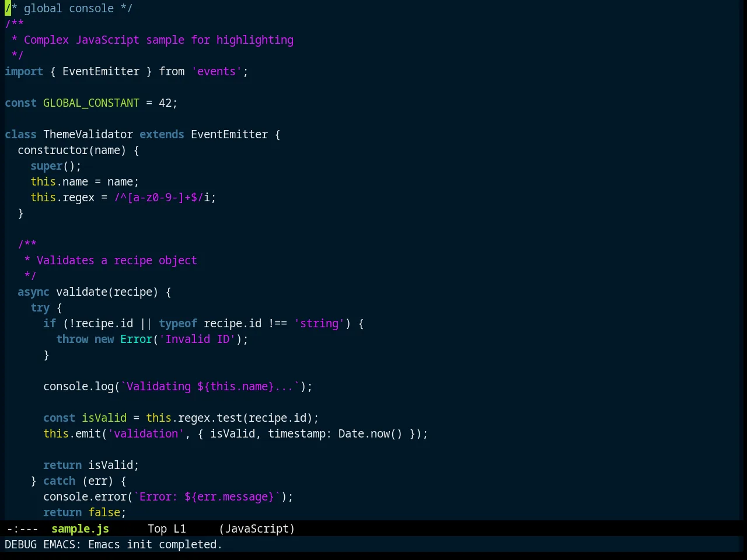
Task: Click the 'typeof' keyword
Action: pos(178,323)
